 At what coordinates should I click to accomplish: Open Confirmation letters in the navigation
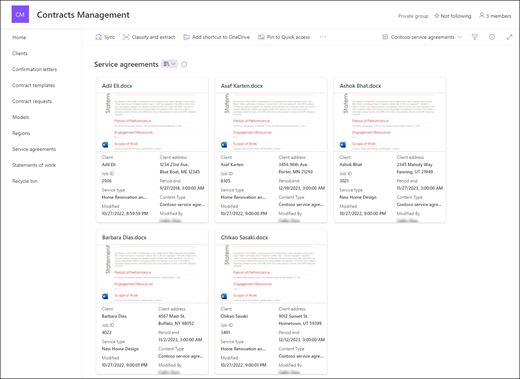click(34, 69)
